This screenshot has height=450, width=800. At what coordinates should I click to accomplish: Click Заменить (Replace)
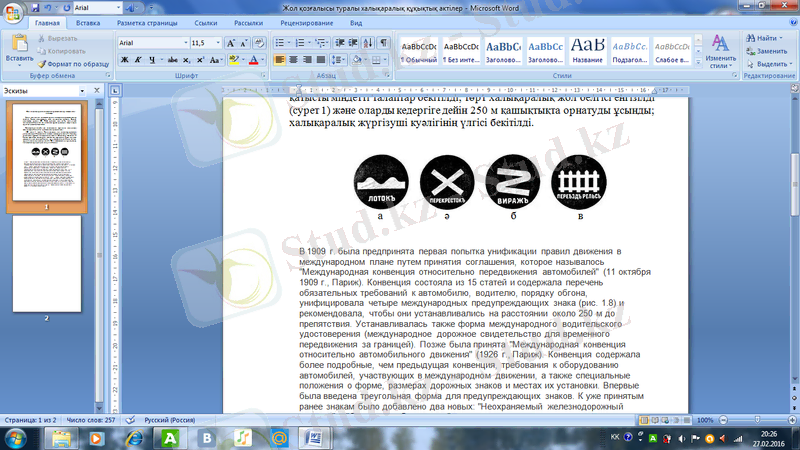[x=767, y=51]
